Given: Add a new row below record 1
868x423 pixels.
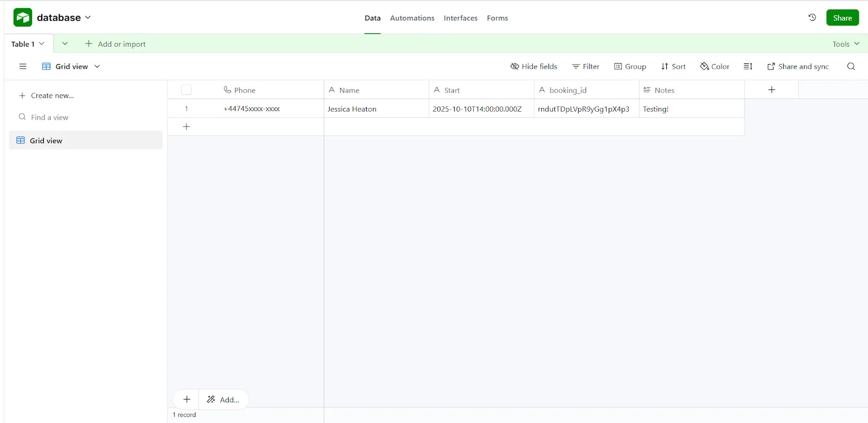Looking at the screenshot, I should (x=186, y=126).
